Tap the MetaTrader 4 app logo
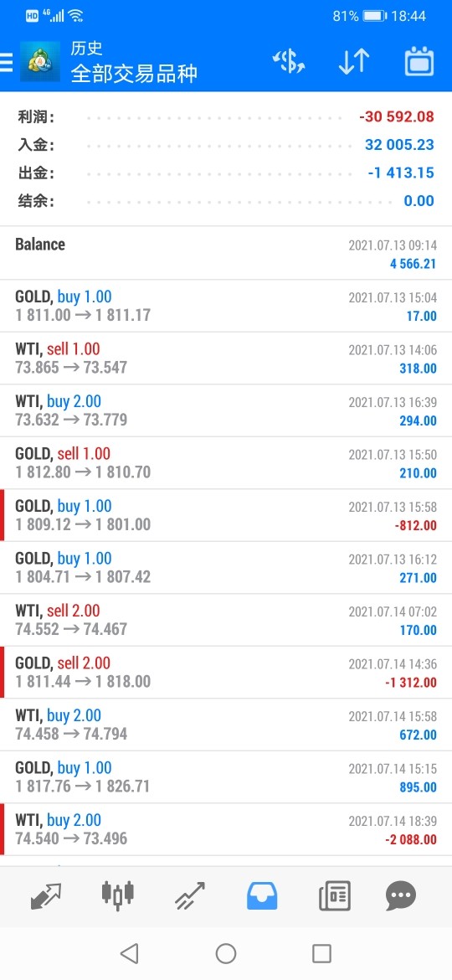 (40, 62)
